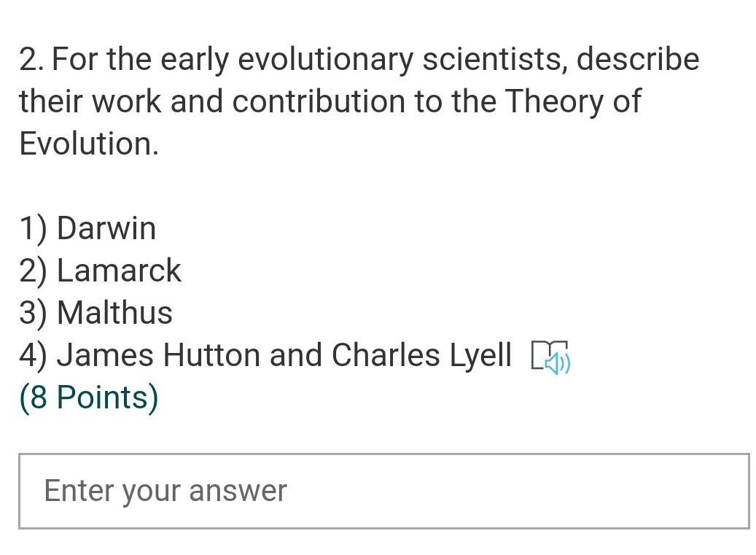Screen dimensions: 756x555
Task: Click the "Enter your answer" text field
Action: point(383,491)
